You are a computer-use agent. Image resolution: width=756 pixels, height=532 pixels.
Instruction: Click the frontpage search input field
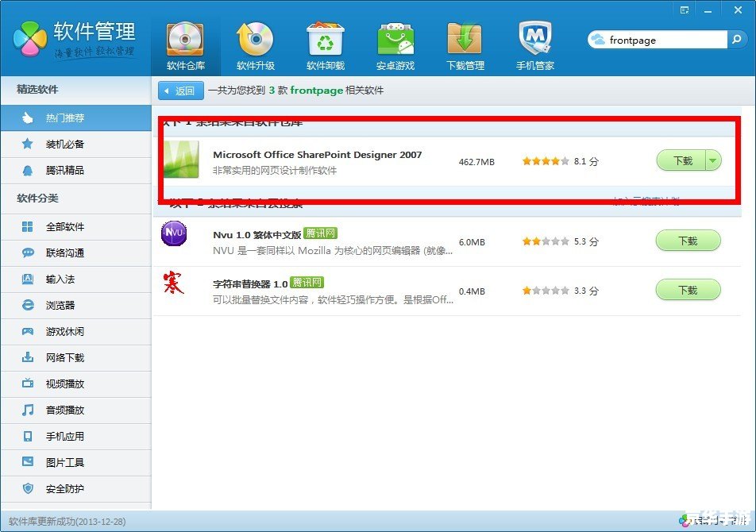(x=665, y=40)
